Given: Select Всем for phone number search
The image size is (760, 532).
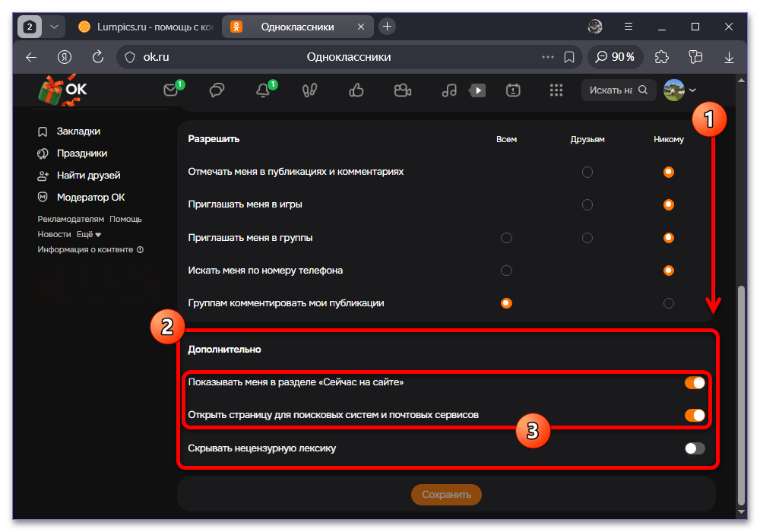Looking at the screenshot, I should click(506, 271).
